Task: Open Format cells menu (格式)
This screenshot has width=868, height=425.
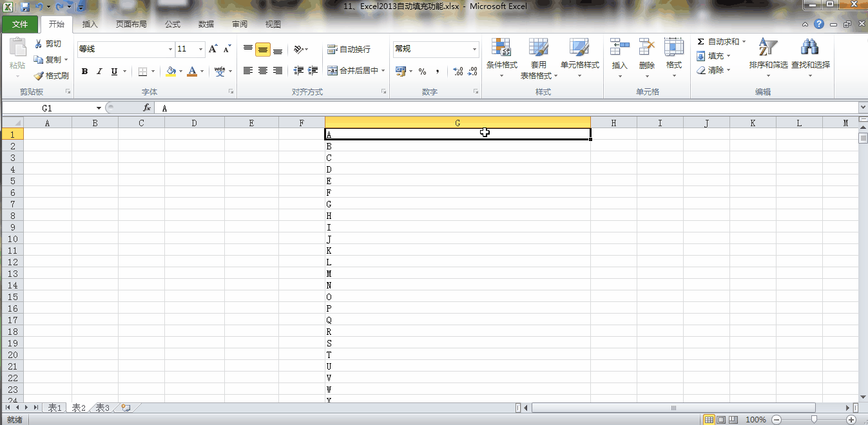Action: click(674, 58)
